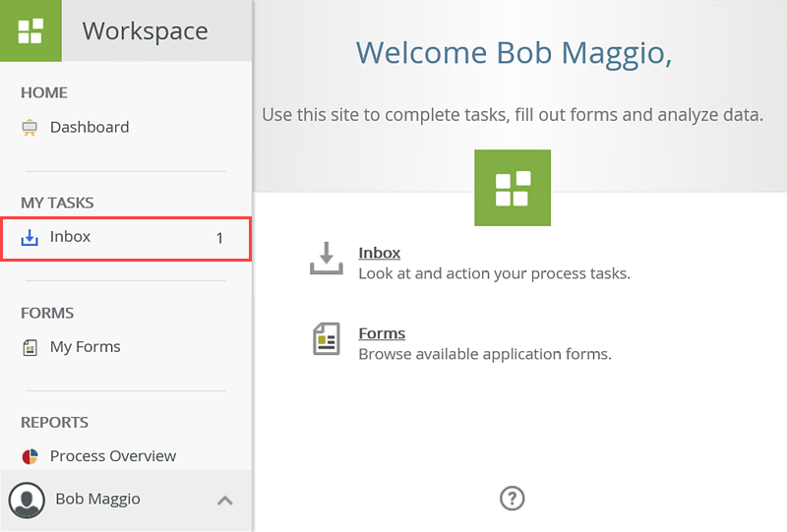This screenshot has height=532, width=787.
Task: Follow the Inbox link in welcome panel
Action: pos(380,253)
